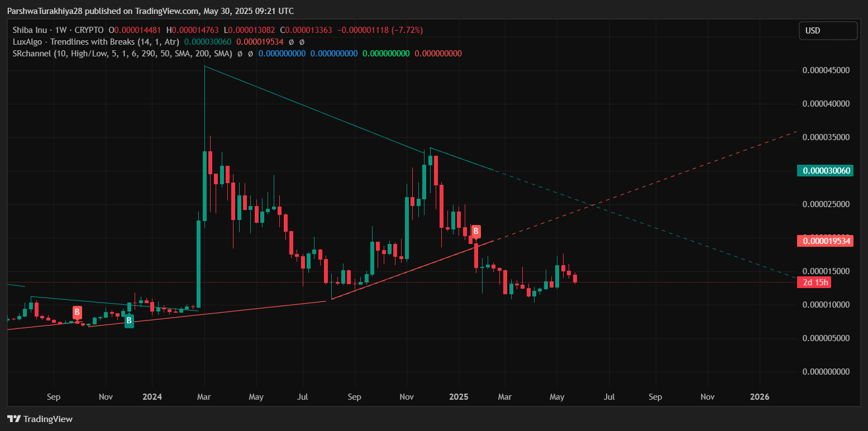Viewport: 868px width, 431px height.
Task: Click the 2025 label on time axis
Action: [x=459, y=397]
